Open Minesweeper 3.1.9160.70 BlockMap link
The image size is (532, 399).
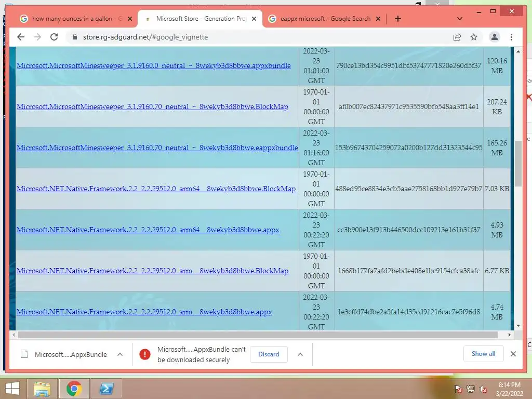coord(152,107)
